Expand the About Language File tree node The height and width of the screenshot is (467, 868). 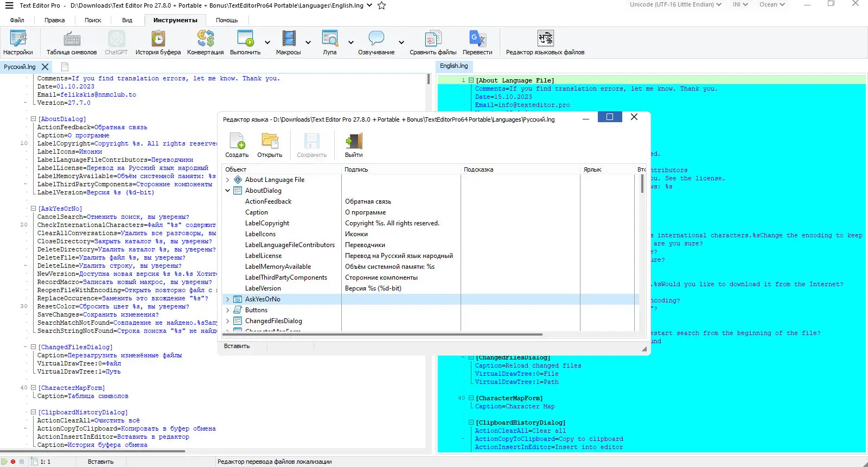(x=228, y=180)
